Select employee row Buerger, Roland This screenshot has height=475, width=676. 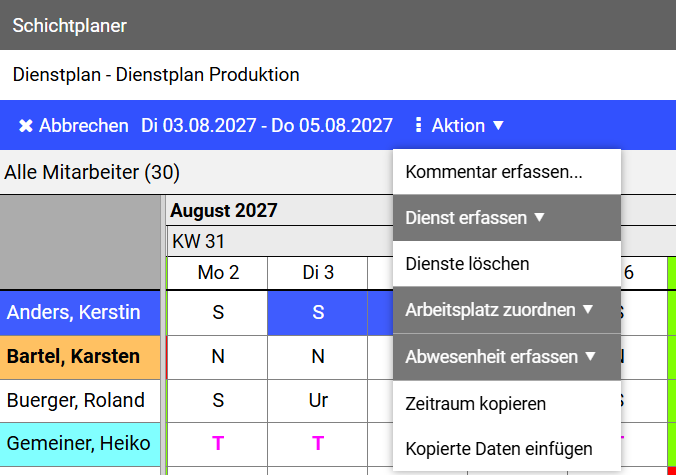80,401
